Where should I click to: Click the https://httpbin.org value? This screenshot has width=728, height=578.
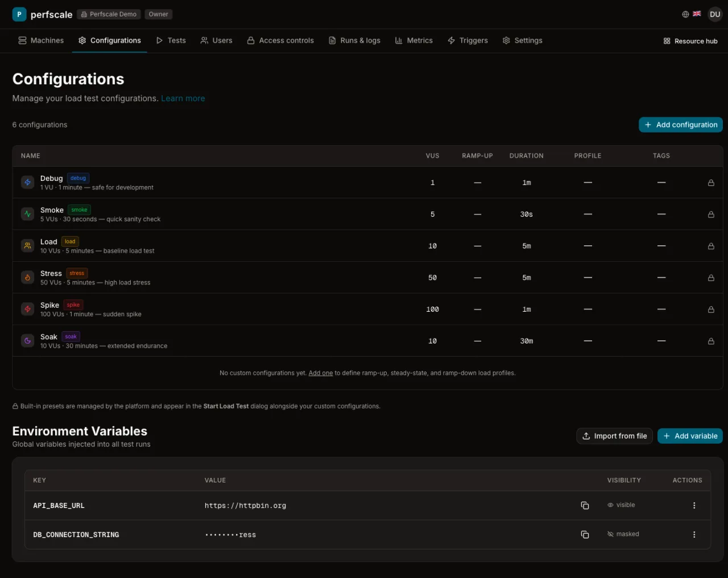[245, 506]
